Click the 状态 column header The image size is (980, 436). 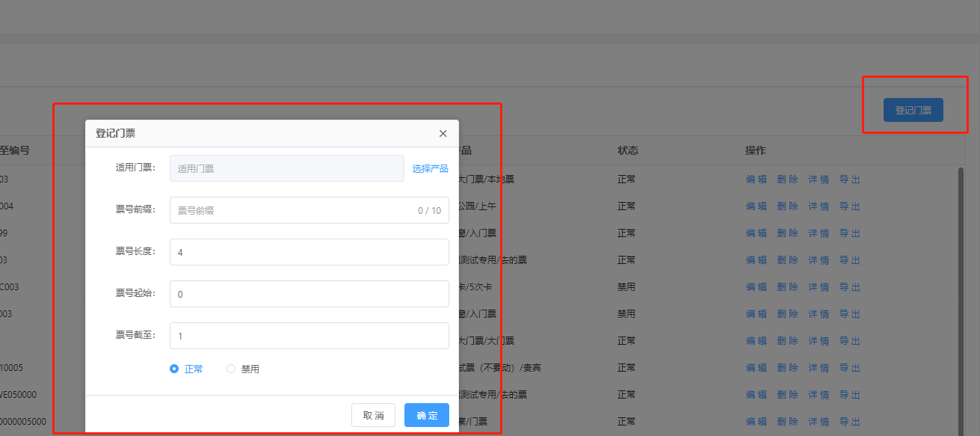pyautogui.click(x=628, y=150)
